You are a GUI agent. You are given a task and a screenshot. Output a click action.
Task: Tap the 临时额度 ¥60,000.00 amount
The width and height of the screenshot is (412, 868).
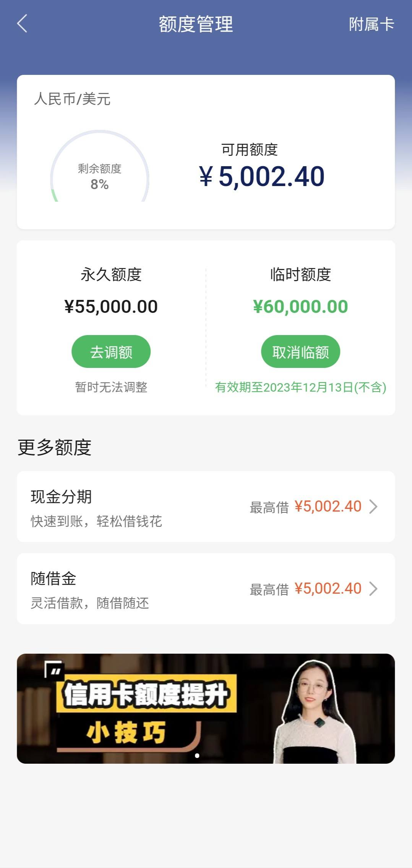pos(300,306)
